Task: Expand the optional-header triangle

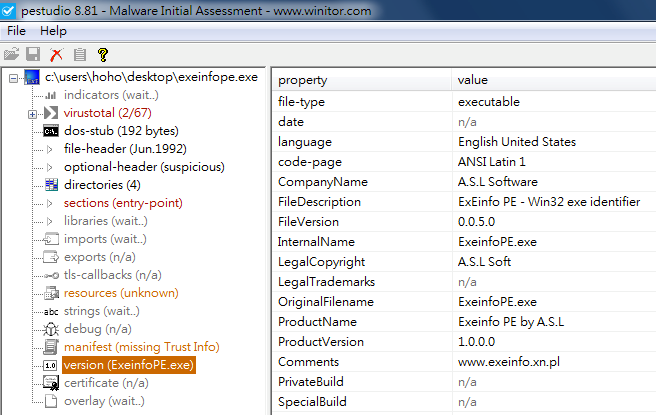Action: (50, 167)
